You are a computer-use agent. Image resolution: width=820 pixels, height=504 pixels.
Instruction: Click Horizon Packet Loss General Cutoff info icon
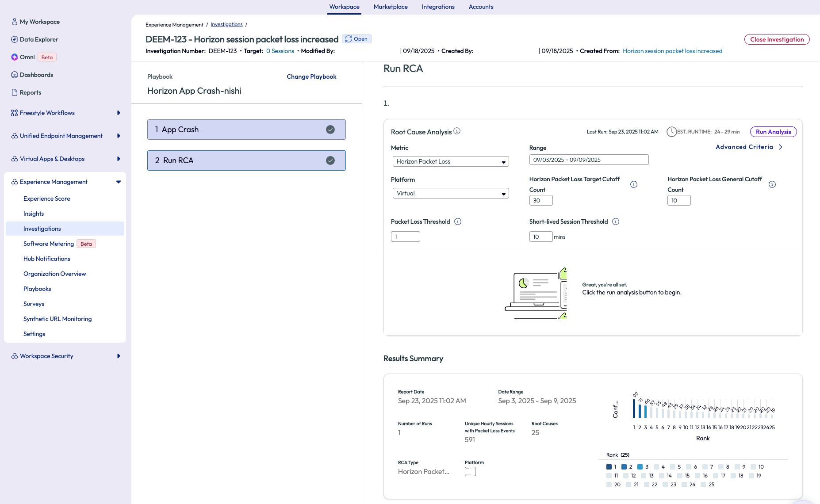(772, 184)
